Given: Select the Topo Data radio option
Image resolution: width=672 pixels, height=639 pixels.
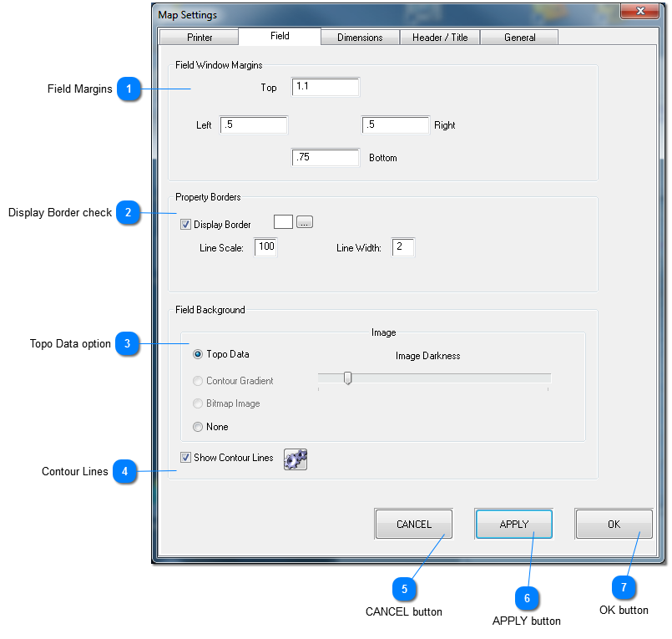Looking at the screenshot, I should pos(198,354).
